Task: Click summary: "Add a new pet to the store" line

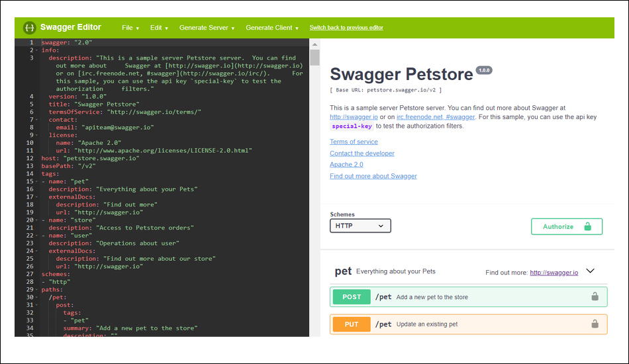Action: 130,328
